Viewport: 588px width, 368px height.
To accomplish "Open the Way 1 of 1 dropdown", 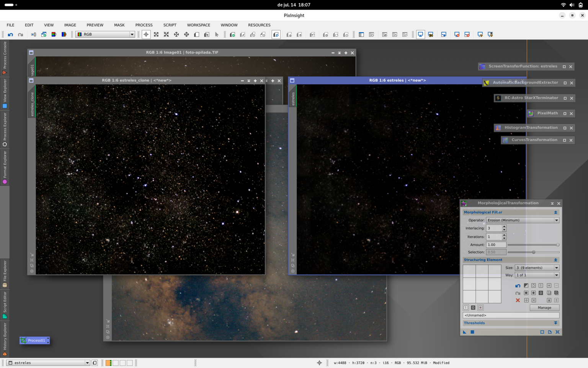I will 537,275.
